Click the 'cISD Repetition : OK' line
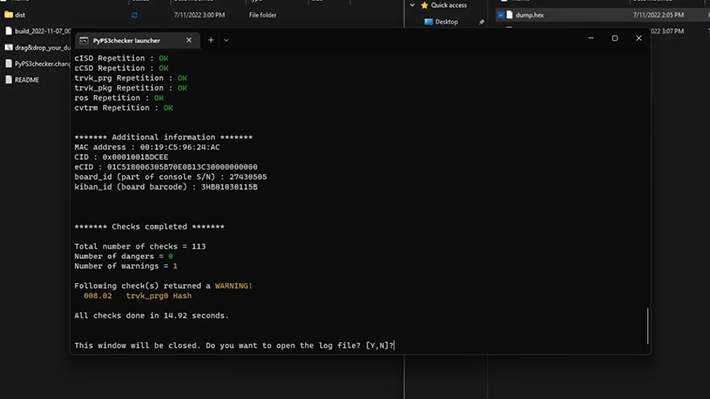The width and height of the screenshot is (710, 399). 121,58
